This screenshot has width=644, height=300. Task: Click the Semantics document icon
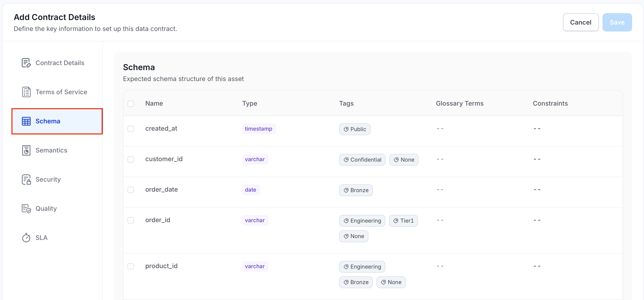coord(26,150)
